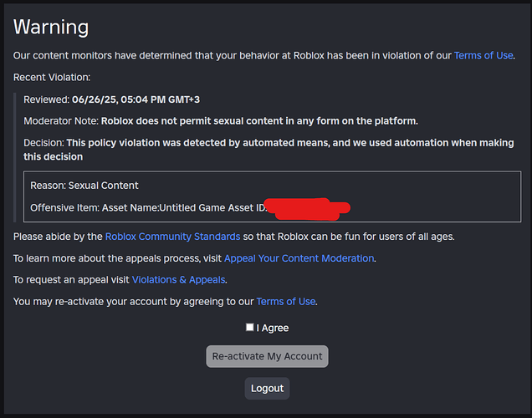Click the Logout button
Image resolution: width=532 pixels, height=418 pixels.
pyautogui.click(x=267, y=388)
